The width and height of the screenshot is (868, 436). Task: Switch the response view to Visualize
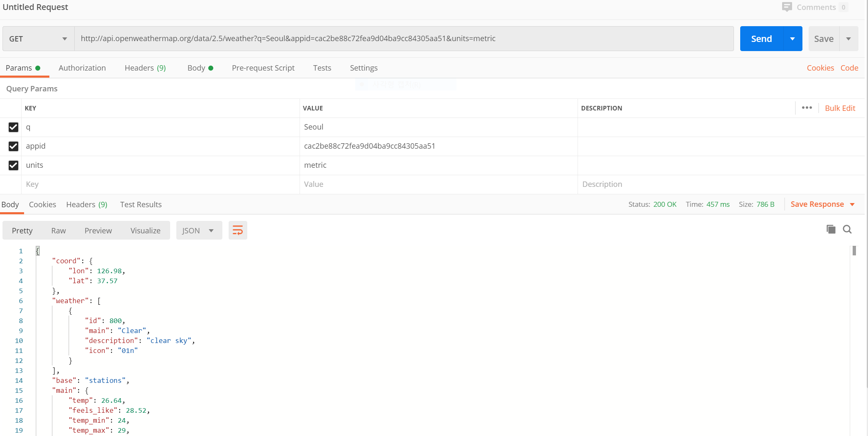click(145, 230)
